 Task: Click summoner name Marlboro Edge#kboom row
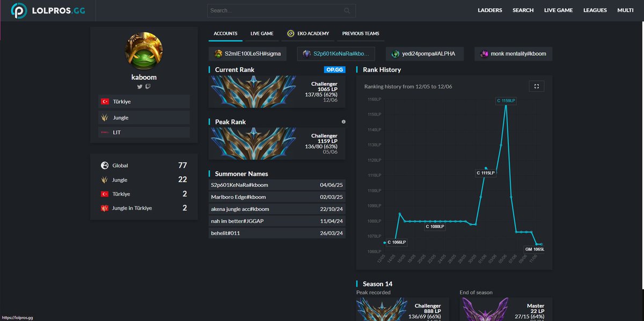tap(277, 197)
